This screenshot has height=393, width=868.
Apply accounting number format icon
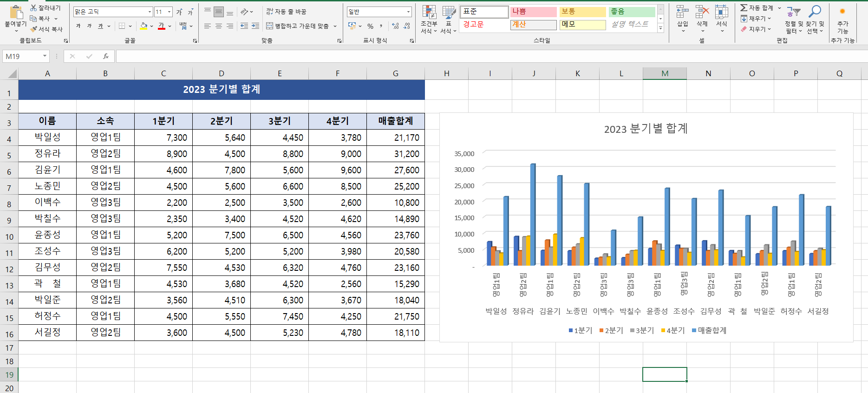coord(352,26)
